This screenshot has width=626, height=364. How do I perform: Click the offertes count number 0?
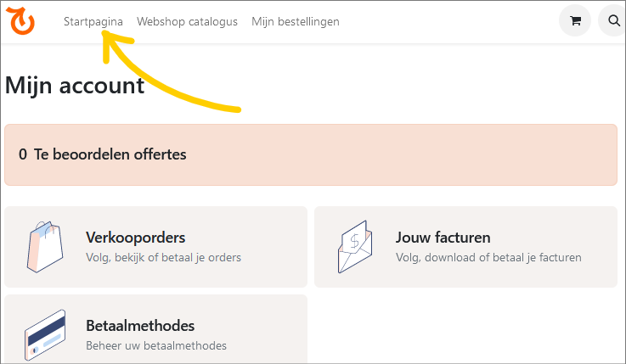tap(23, 154)
